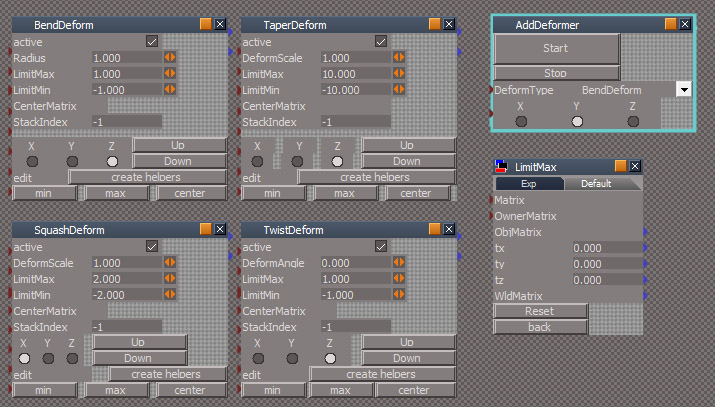This screenshot has height=407, width=715.
Task: Click BendDeform LimitMax orange arrows stepper
Action: [x=170, y=73]
